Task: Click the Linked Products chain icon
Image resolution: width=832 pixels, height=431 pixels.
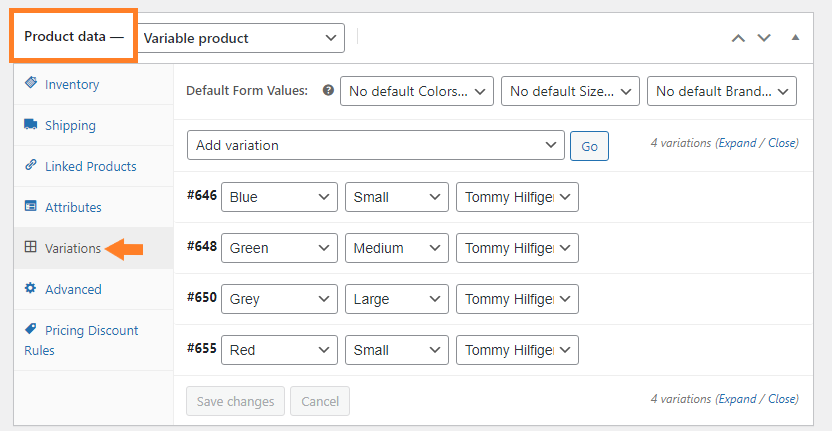Action: tap(31, 165)
